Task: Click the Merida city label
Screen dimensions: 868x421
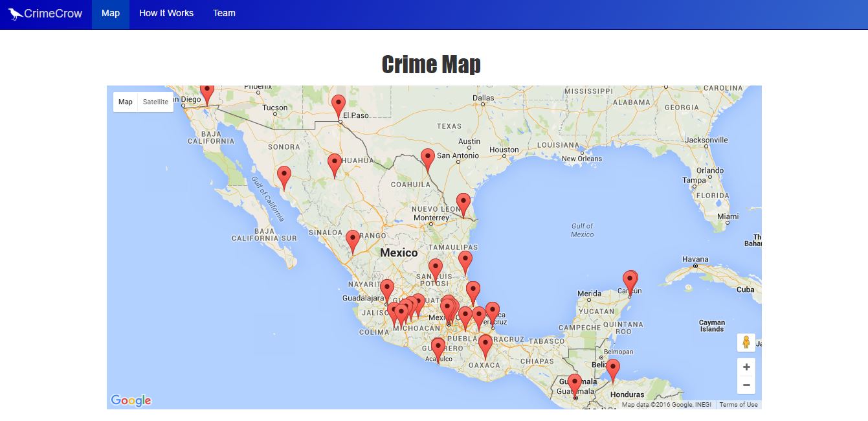Action: click(589, 294)
